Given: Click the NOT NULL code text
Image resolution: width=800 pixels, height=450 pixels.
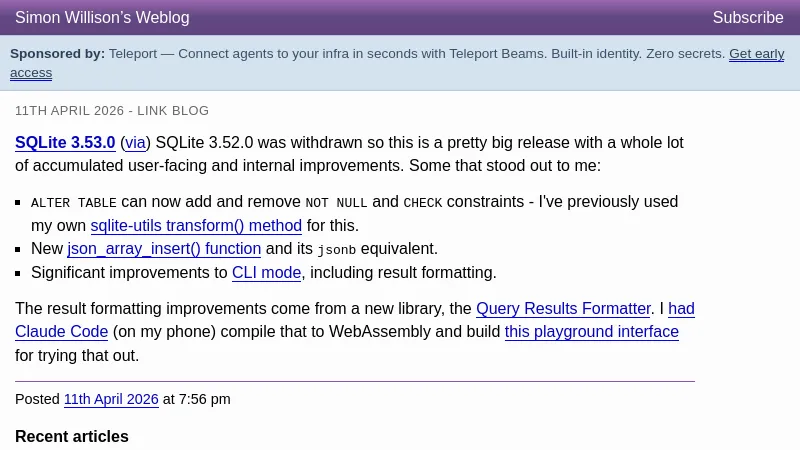Looking at the screenshot, I should pos(336,203).
